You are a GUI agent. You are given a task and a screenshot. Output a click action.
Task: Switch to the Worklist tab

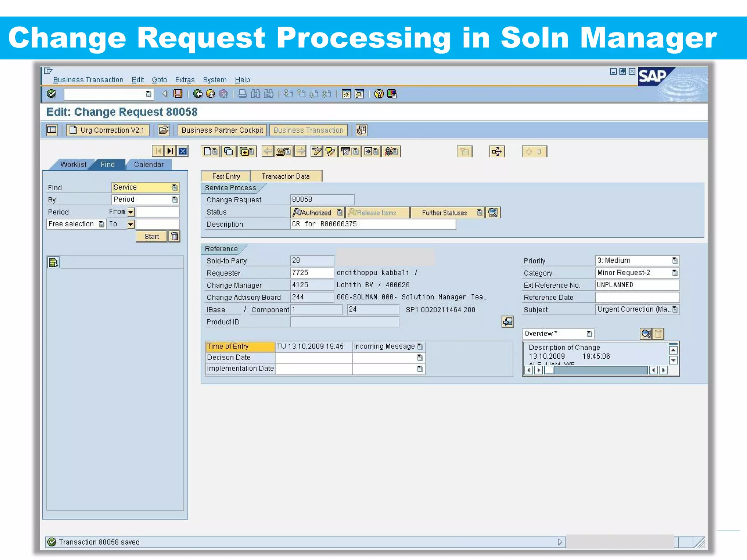point(74,164)
